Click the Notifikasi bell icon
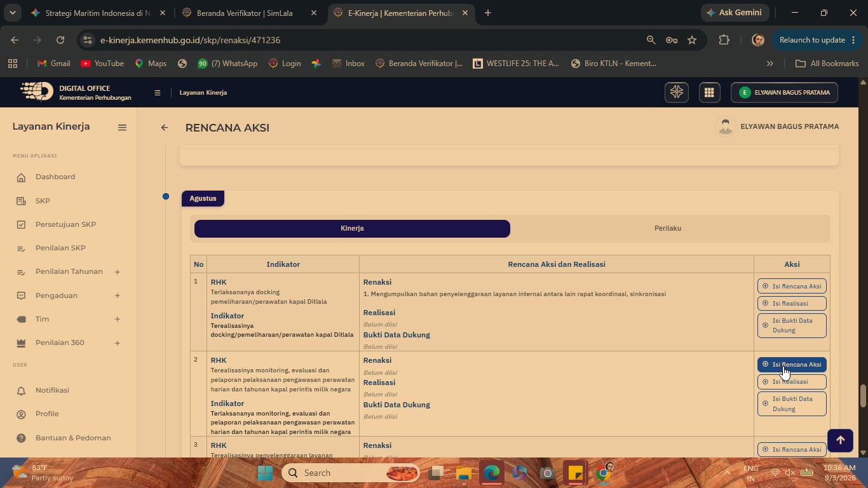The height and width of the screenshot is (488, 868). pyautogui.click(x=21, y=391)
